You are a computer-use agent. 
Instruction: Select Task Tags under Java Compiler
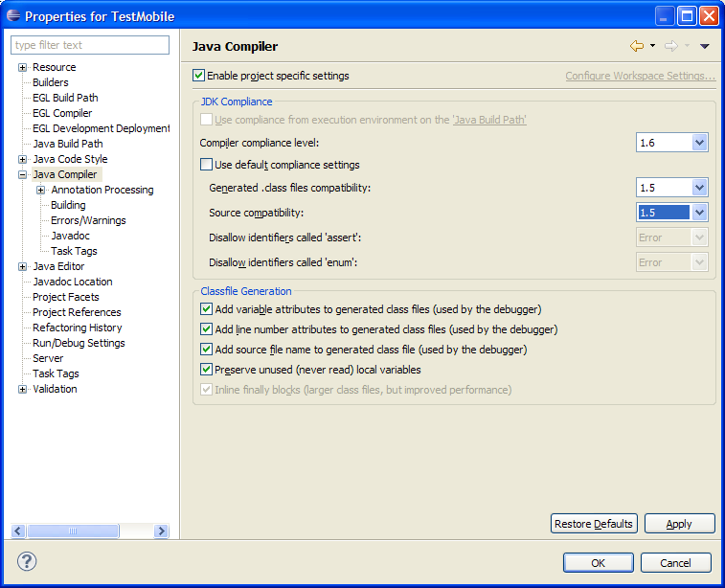pos(74,251)
